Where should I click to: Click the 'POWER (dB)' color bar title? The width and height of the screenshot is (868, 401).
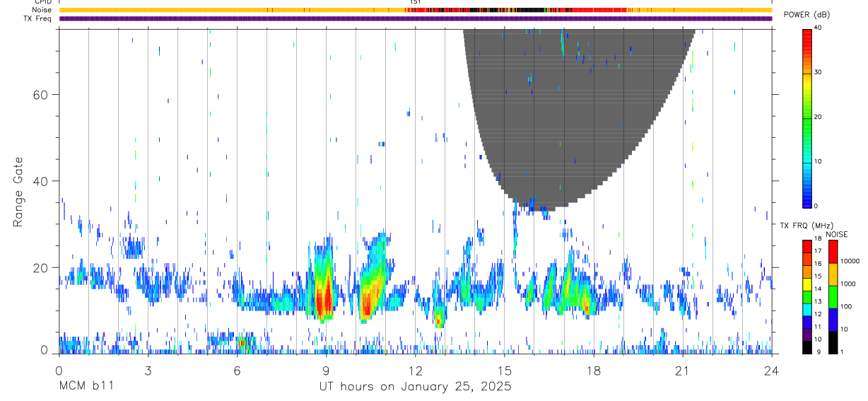click(807, 15)
